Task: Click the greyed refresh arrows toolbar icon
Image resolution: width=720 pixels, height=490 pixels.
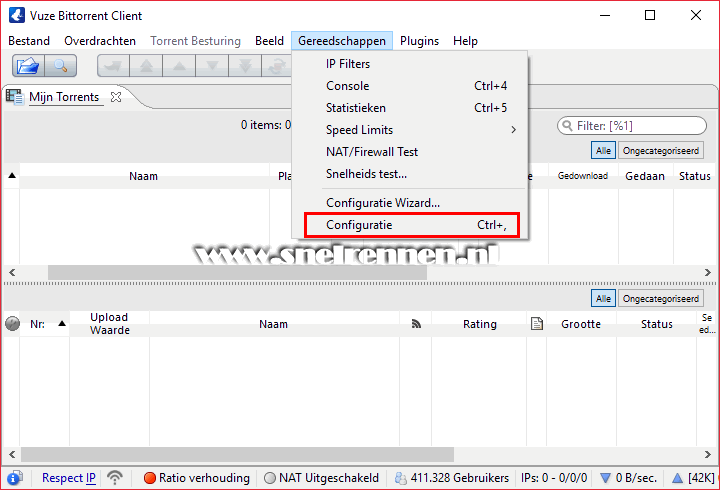Action: [277, 66]
